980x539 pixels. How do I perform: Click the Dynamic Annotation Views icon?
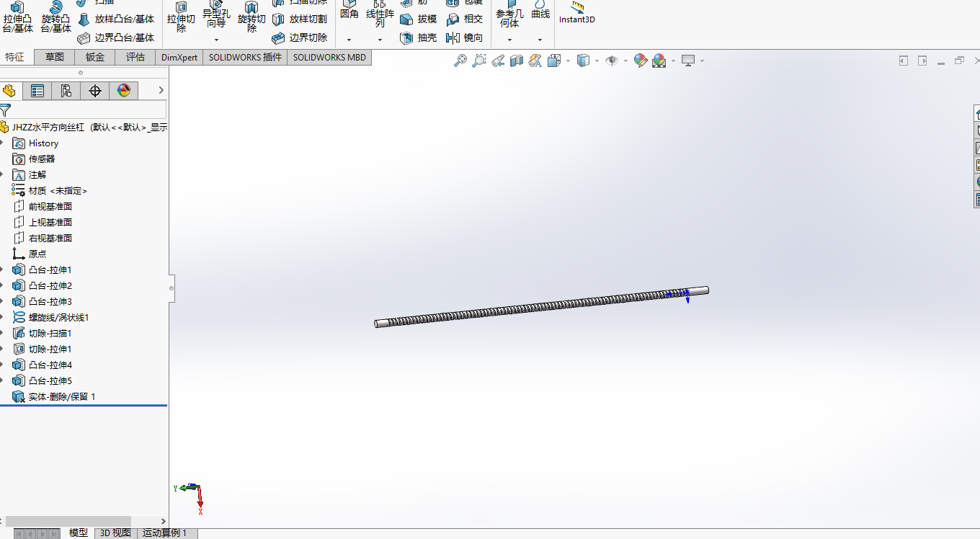coord(535,61)
